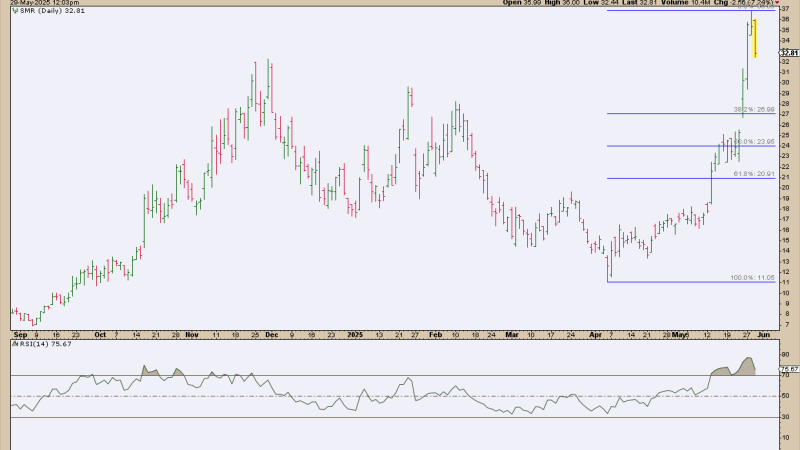Click the 11 price axis label
Screen dimensions: 800x450
coord(785,282)
